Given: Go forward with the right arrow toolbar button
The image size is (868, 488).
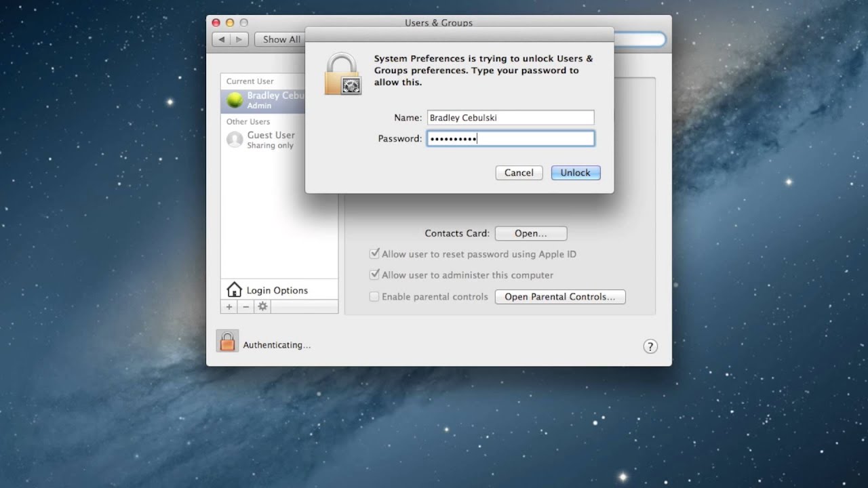Looking at the screenshot, I should [x=240, y=39].
